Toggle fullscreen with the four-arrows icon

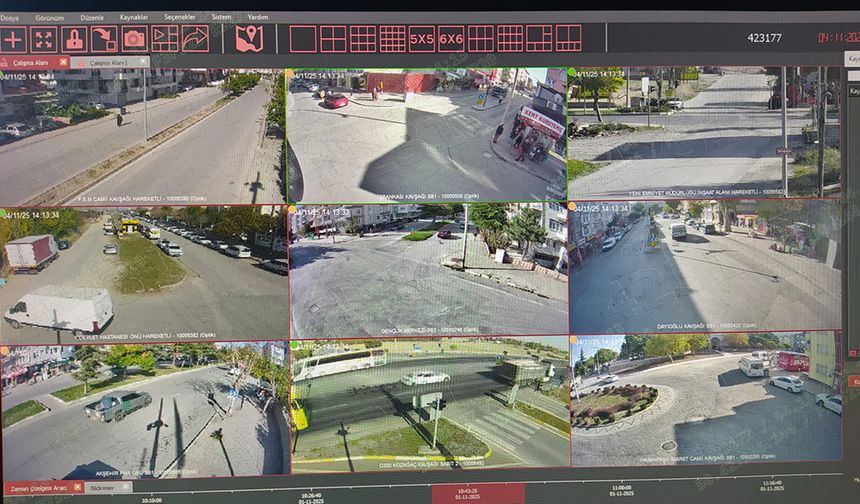(x=44, y=39)
